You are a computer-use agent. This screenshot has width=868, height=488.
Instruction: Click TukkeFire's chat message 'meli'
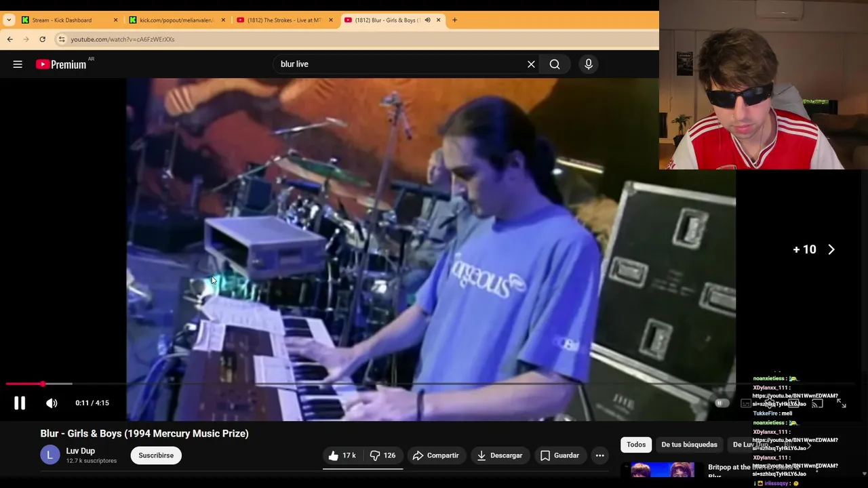772,413
